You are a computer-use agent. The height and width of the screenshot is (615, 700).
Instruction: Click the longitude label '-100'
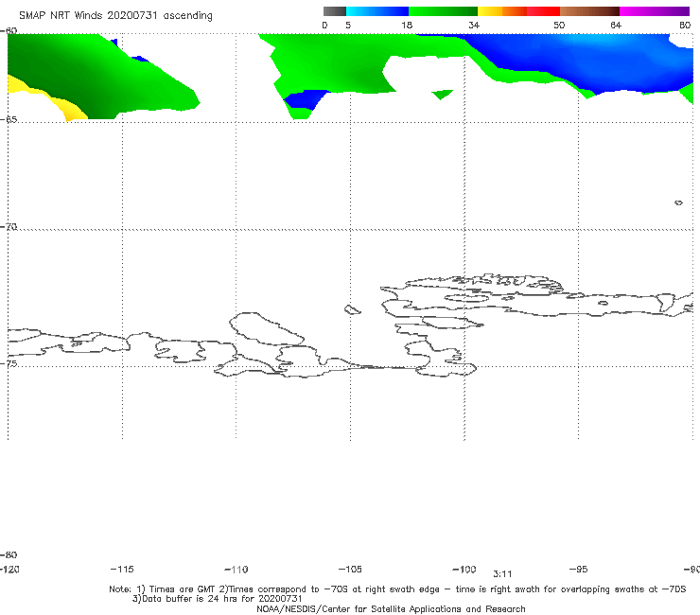point(464,570)
